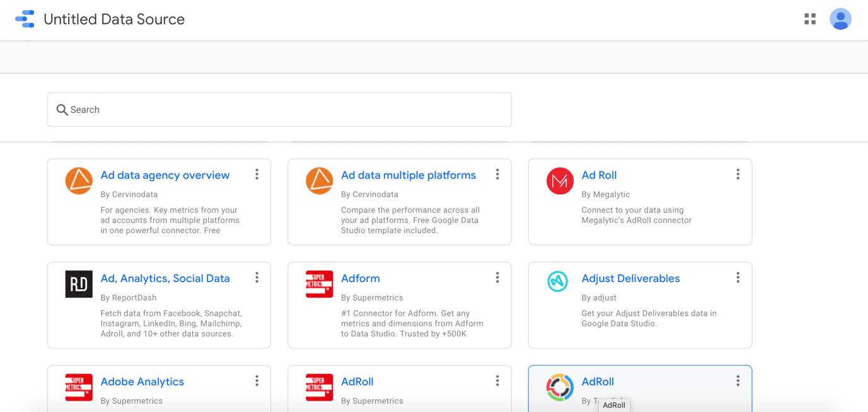Viewport: 868px width, 412px height.
Task: Click the Supermetrics logo on the AdRoll card
Action: [320, 387]
